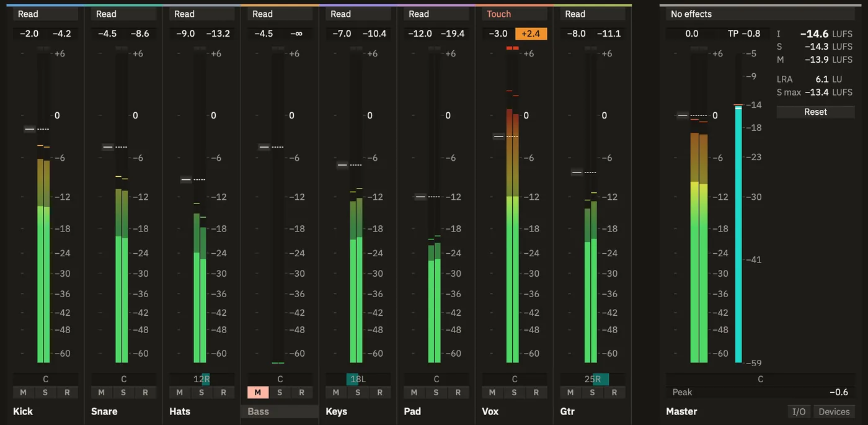Solo the Kick channel
The image size is (868, 425).
pos(45,392)
